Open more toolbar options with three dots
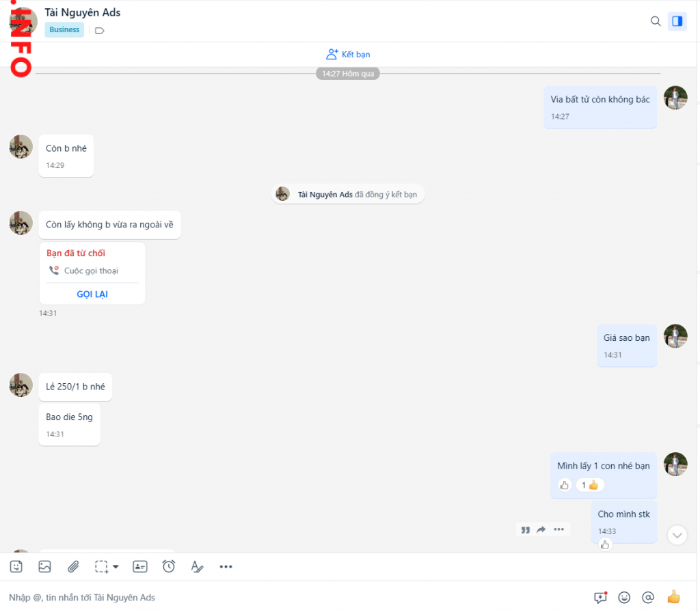The width and height of the screenshot is (700, 612). (226, 566)
